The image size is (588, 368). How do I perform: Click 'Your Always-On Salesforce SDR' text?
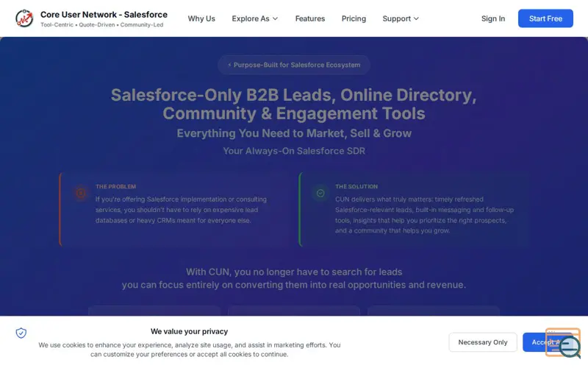point(294,151)
